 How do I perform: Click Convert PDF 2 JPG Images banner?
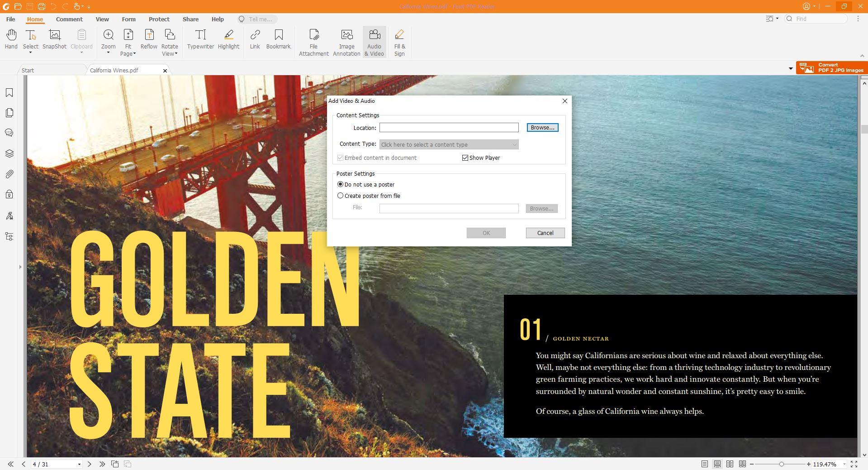(832, 67)
